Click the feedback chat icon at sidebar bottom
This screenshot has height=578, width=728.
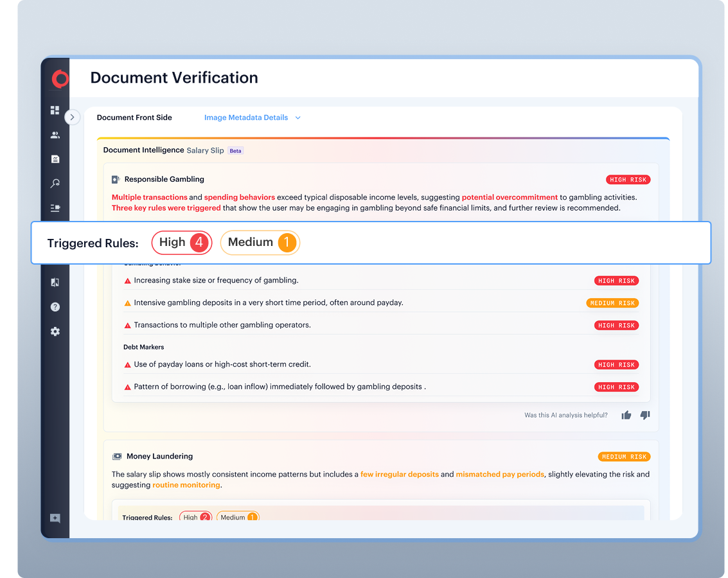click(x=55, y=518)
